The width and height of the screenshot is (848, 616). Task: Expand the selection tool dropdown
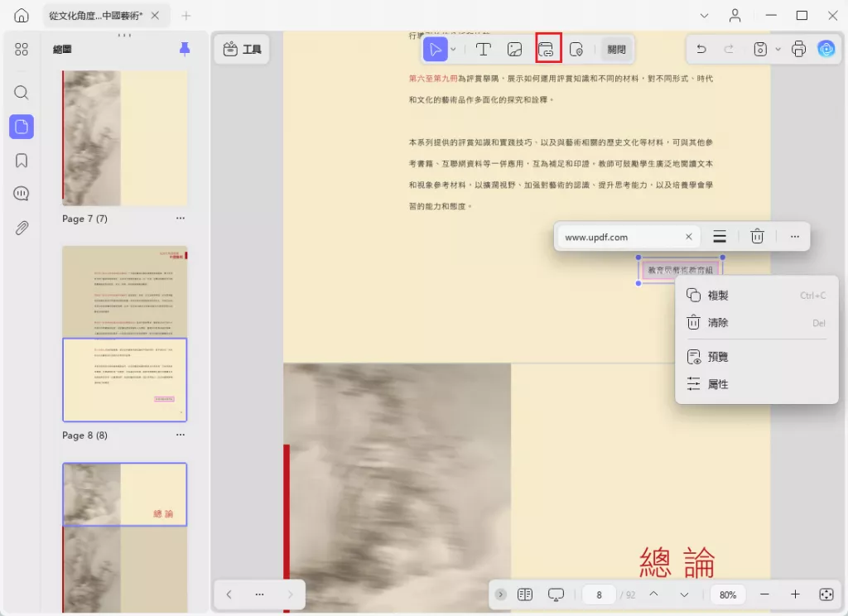pos(452,50)
